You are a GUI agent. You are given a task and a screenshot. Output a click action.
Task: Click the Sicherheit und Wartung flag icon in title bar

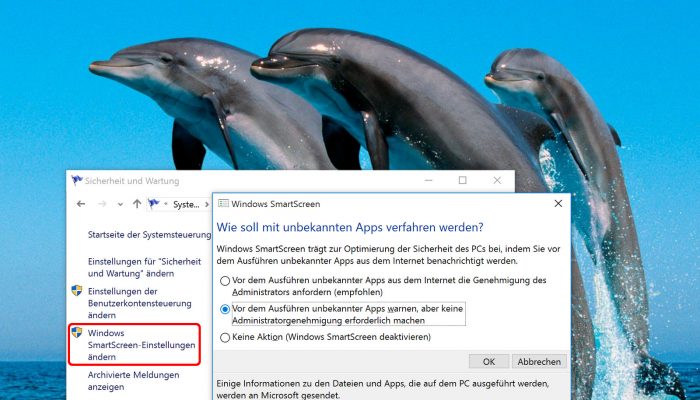pos(77,180)
